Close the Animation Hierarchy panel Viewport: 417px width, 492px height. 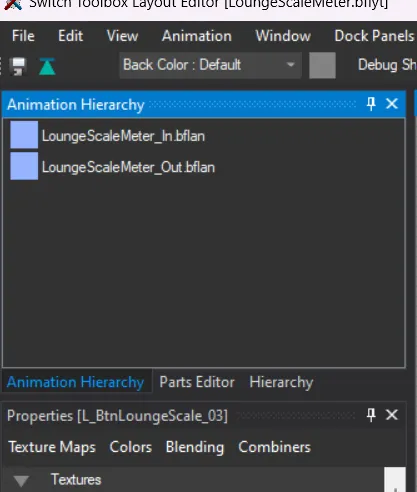(x=392, y=104)
